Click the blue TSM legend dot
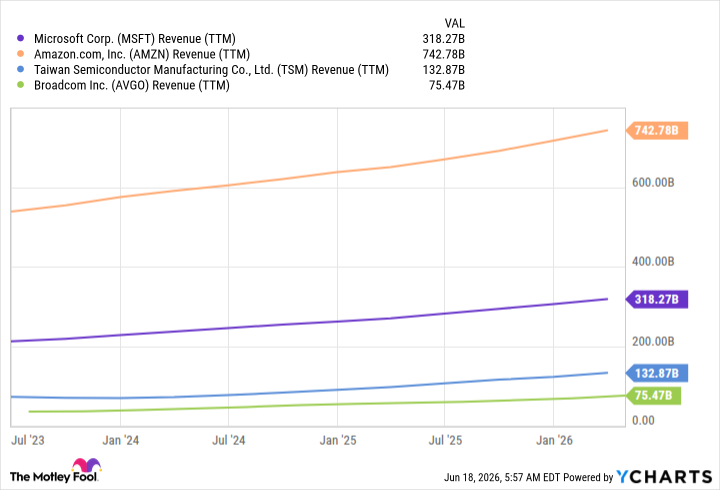 tap(20, 69)
